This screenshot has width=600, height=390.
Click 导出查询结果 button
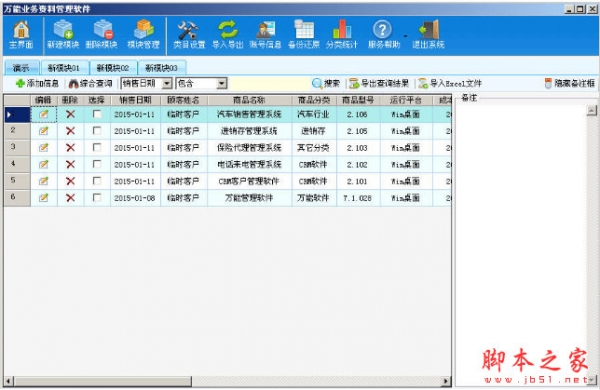[x=379, y=83]
